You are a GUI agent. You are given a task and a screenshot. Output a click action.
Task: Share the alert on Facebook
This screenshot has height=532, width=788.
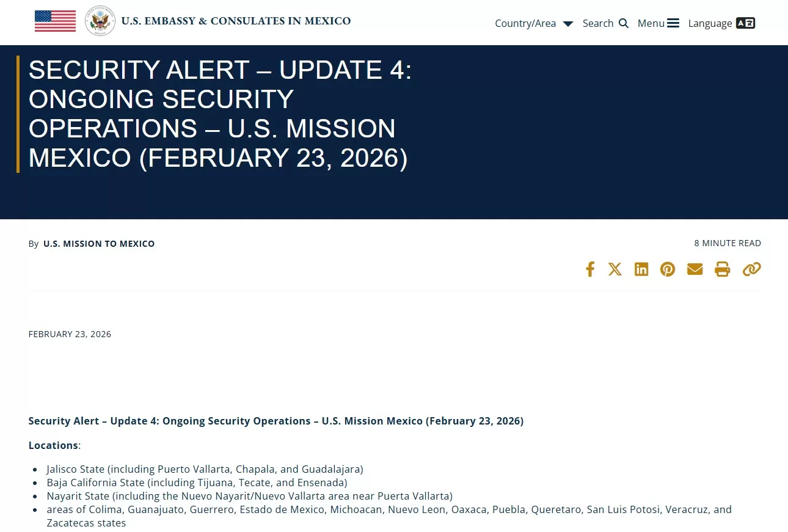(x=589, y=269)
